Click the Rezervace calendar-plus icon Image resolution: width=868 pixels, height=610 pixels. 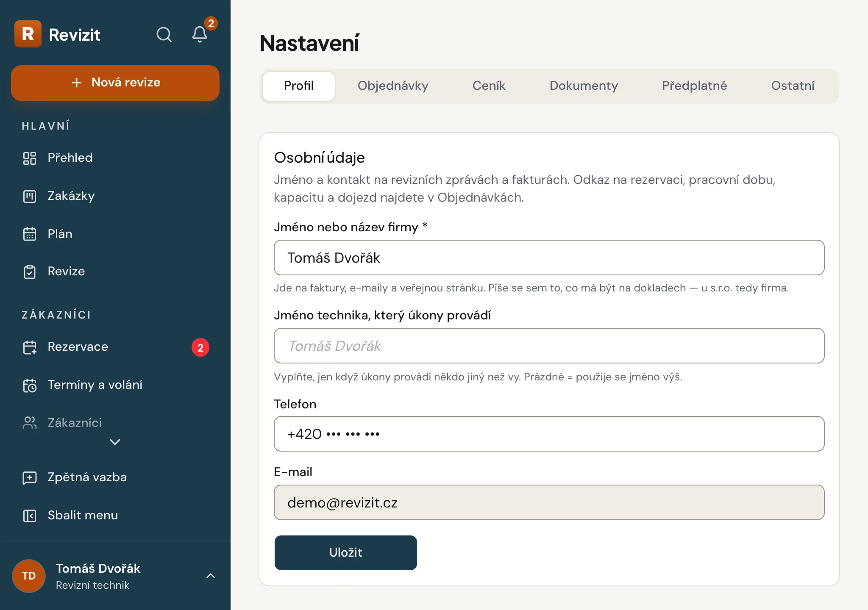30,347
